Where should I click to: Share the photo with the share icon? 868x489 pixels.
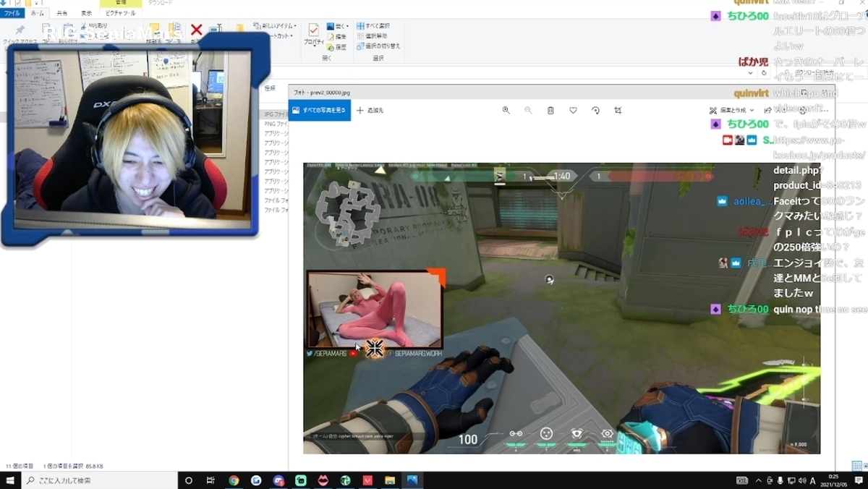point(768,110)
